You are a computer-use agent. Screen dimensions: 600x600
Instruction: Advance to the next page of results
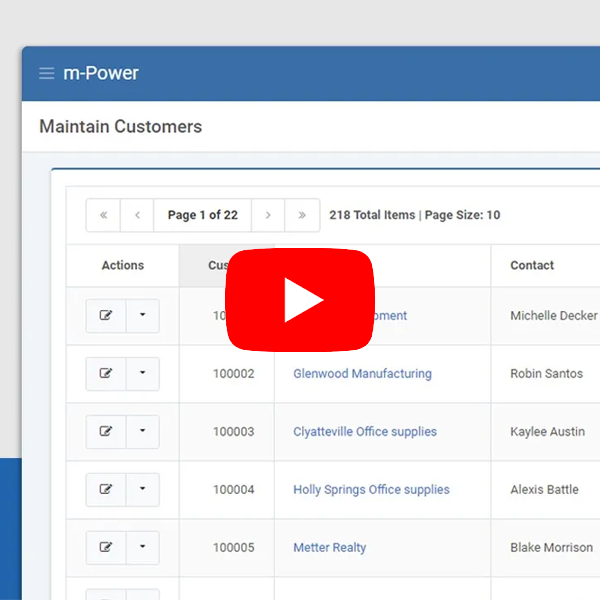pos(268,215)
